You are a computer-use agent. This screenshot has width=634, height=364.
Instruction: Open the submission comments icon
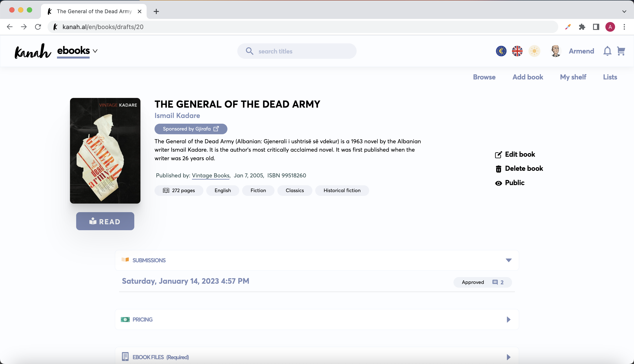(x=495, y=282)
